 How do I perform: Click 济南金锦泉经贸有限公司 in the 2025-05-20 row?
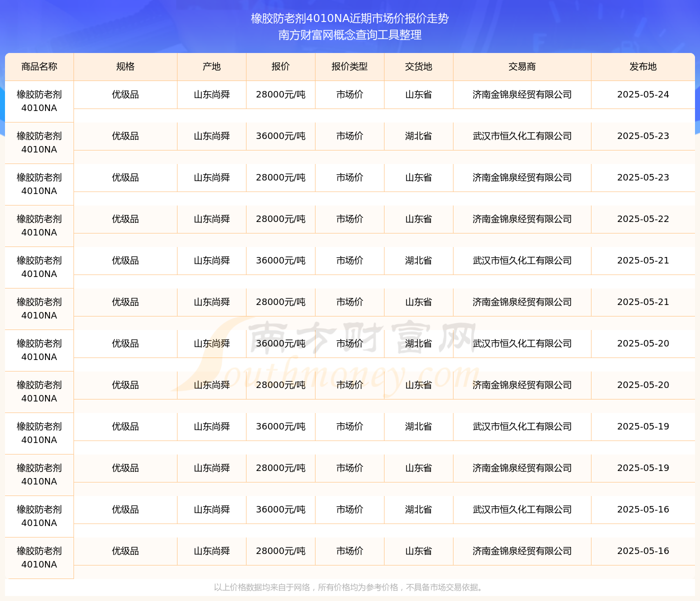(522, 385)
